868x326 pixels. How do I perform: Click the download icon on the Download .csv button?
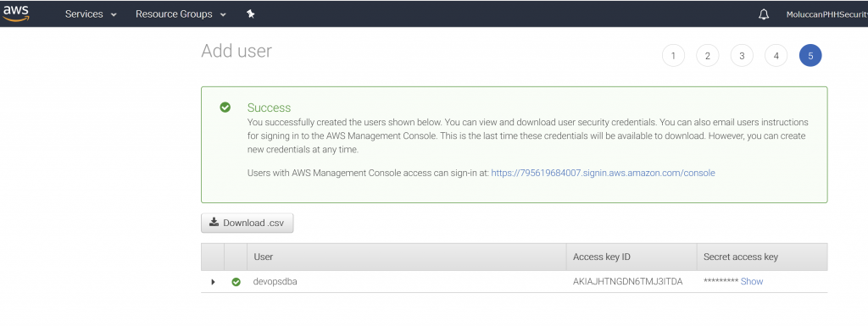(x=214, y=222)
